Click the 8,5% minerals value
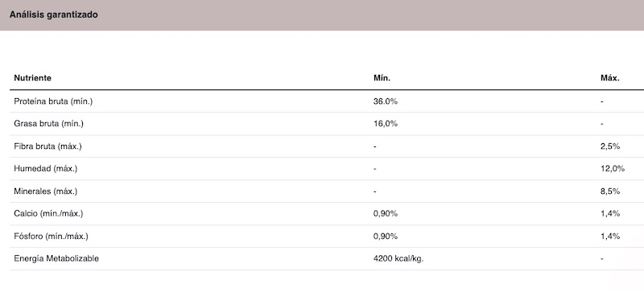The width and height of the screenshot is (644, 292). (x=610, y=191)
